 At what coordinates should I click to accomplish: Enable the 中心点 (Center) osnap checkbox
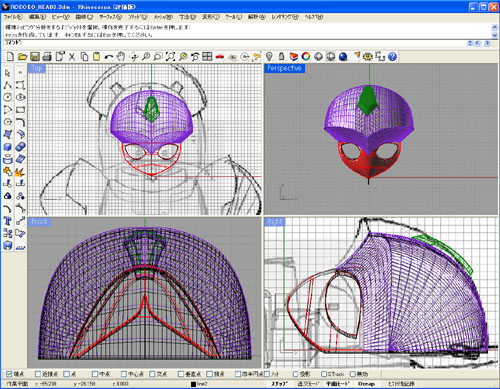pos(124,374)
